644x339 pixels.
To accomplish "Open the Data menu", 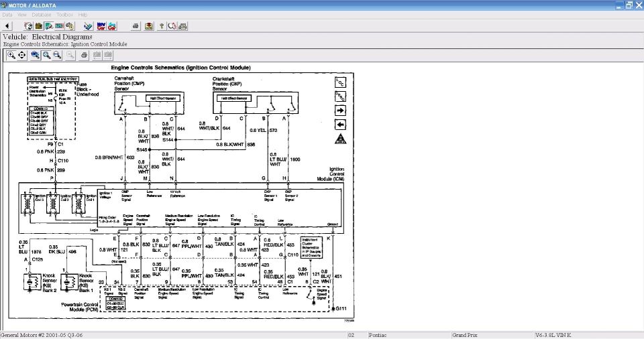I will tap(7, 15).
